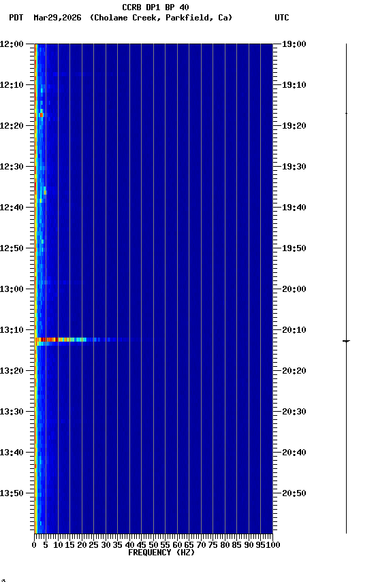Click the 19:30 UTC time label
The width and height of the screenshot is (376, 588).
pos(294,167)
